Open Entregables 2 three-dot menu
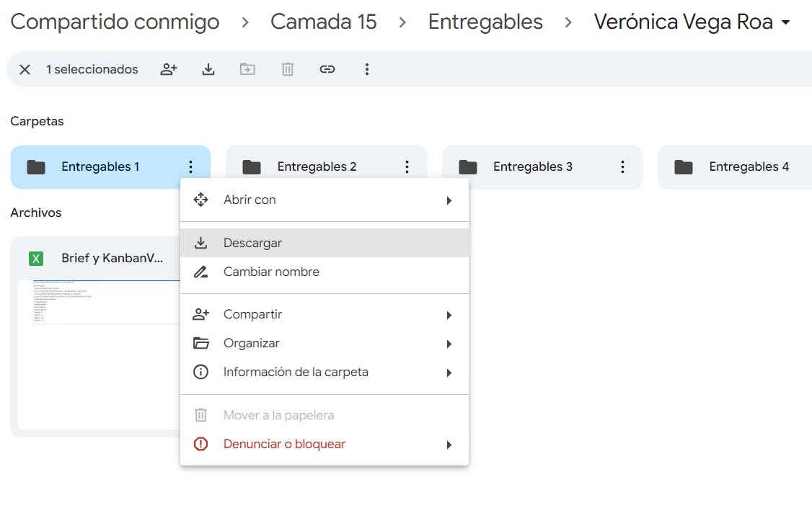This screenshot has height=526, width=812. tap(407, 167)
